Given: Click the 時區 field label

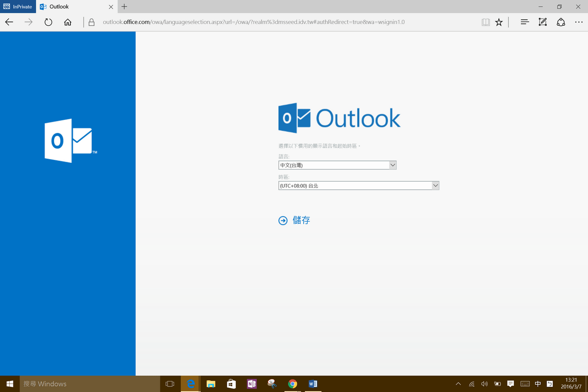Looking at the screenshot, I should click(284, 177).
